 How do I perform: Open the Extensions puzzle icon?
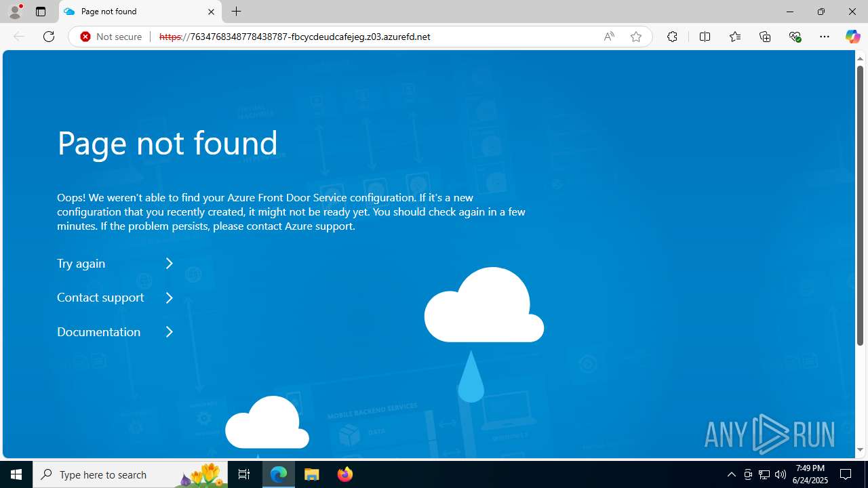point(672,37)
